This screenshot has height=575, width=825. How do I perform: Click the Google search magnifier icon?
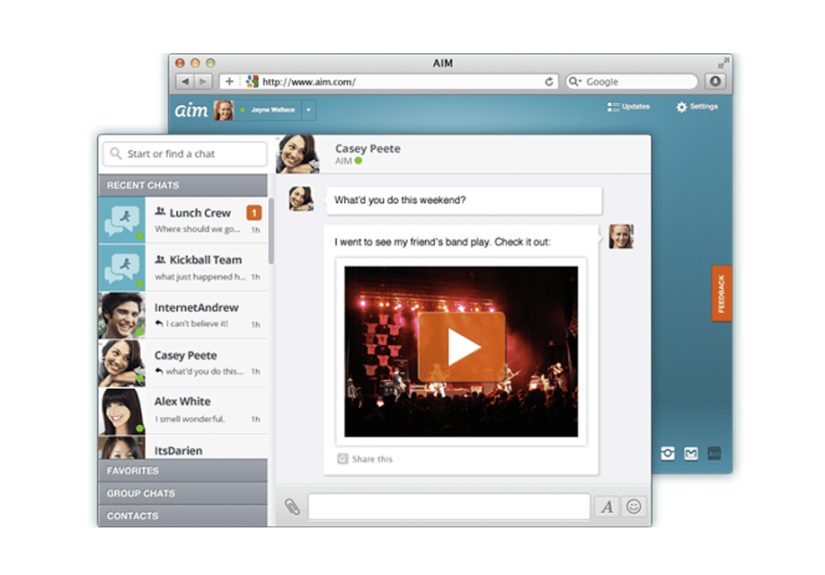[574, 82]
